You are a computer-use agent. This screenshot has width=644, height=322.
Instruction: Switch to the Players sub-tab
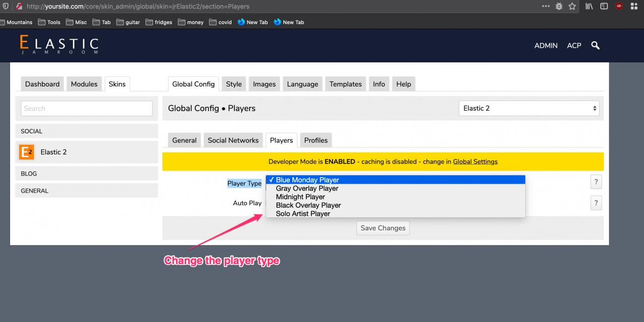tap(282, 140)
